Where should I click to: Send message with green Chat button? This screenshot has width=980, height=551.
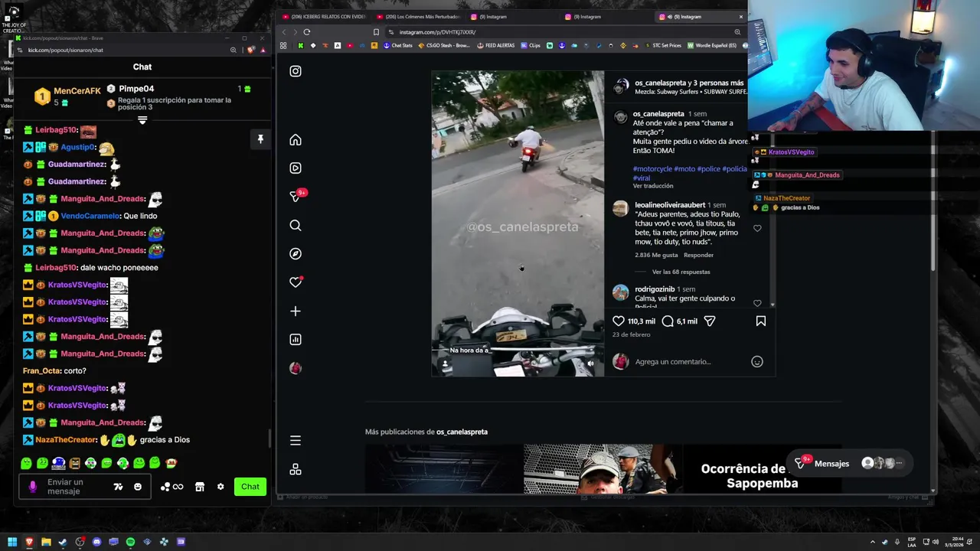tap(250, 487)
